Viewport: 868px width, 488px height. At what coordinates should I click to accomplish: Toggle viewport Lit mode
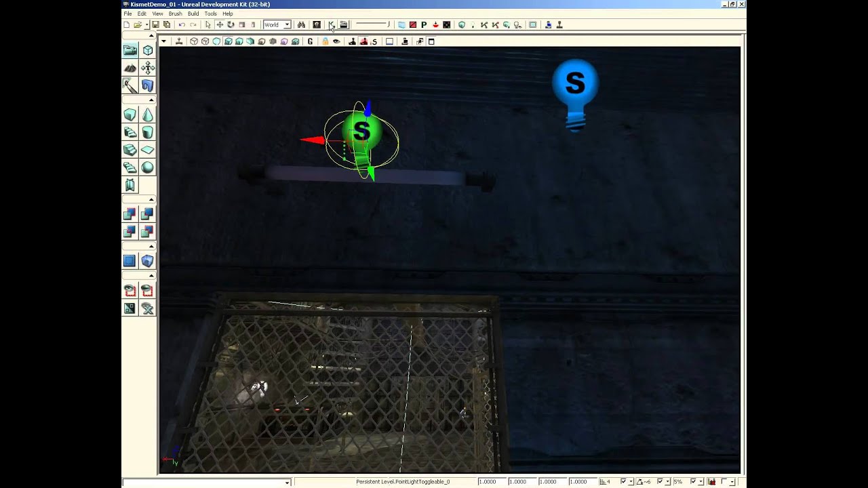[x=228, y=42]
